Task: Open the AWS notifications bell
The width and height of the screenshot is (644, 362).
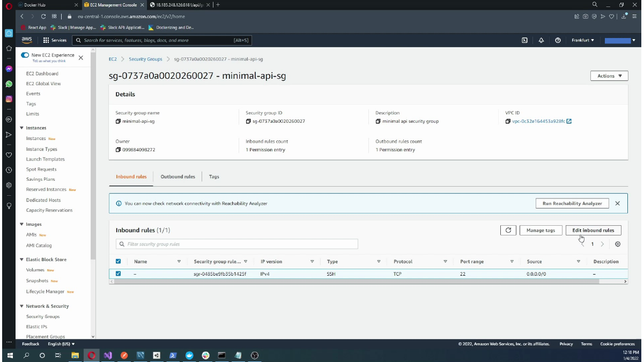Action: (x=541, y=40)
